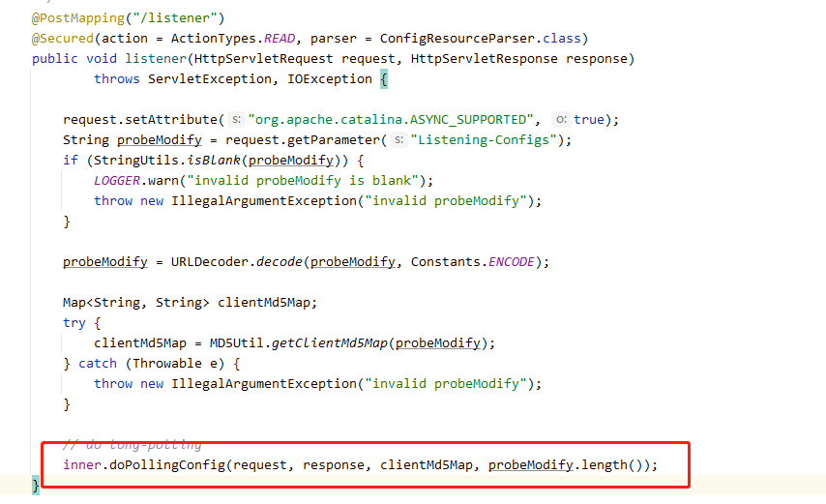Click the ActionTypes.READ constant
The image size is (826, 504).
coord(233,39)
